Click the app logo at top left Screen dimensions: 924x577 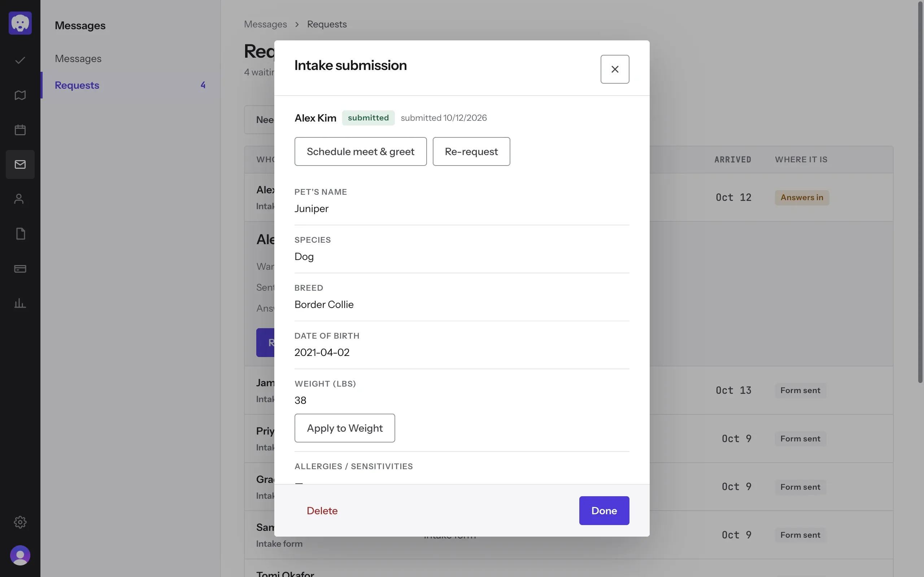(x=20, y=23)
